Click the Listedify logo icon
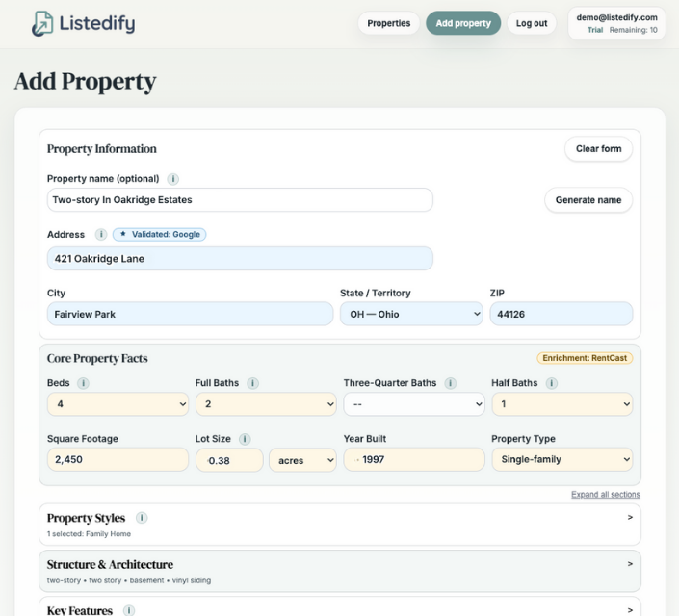 point(42,23)
